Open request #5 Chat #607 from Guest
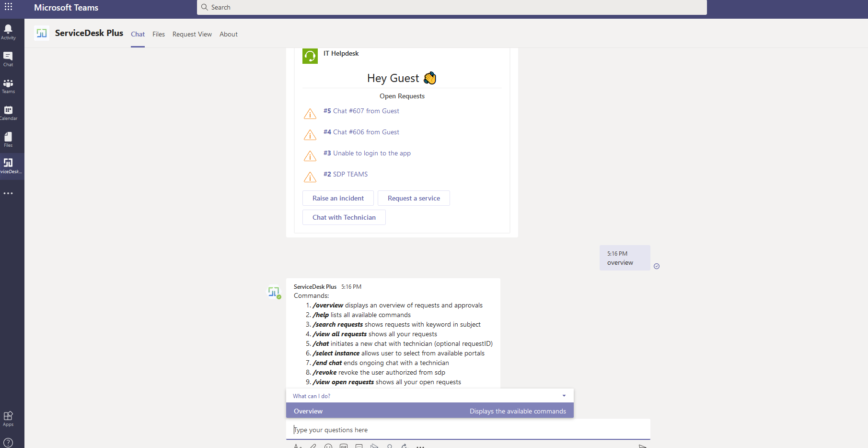The height and width of the screenshot is (448, 868). pyautogui.click(x=361, y=111)
